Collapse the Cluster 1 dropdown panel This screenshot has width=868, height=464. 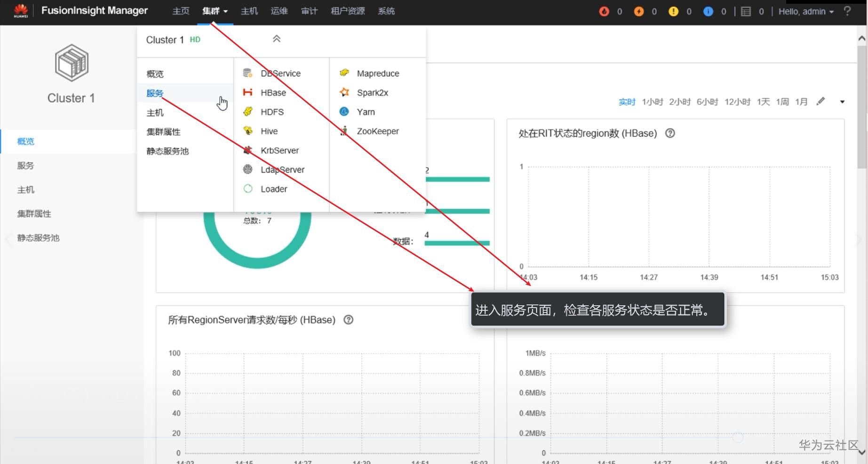(277, 39)
